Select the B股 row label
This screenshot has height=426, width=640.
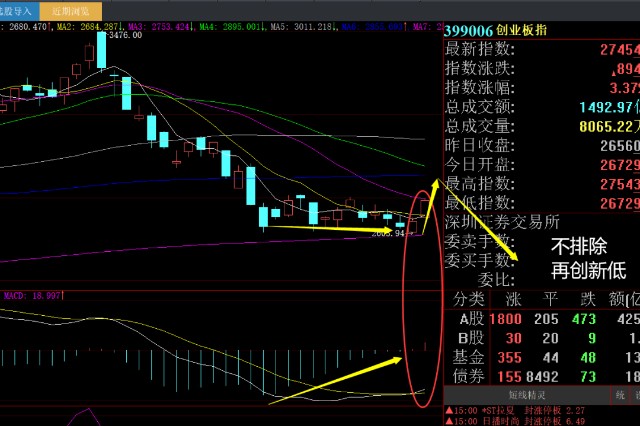pos(471,338)
